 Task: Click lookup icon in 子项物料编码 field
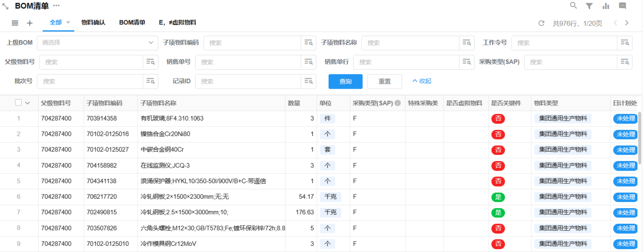tap(309, 43)
